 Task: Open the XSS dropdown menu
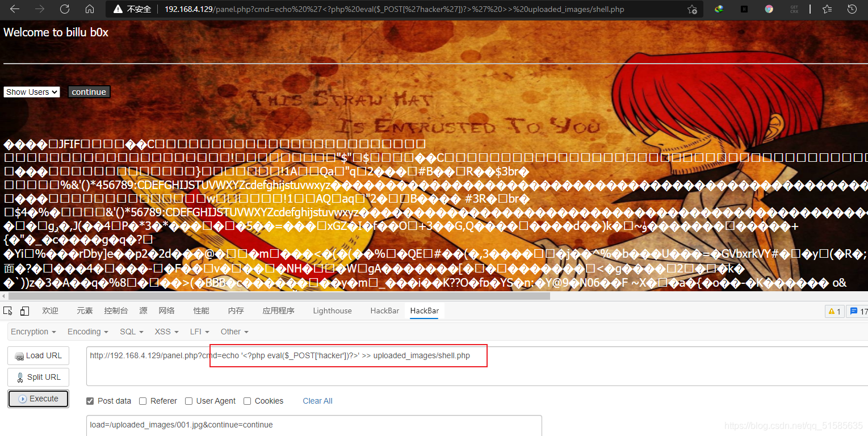pos(167,332)
